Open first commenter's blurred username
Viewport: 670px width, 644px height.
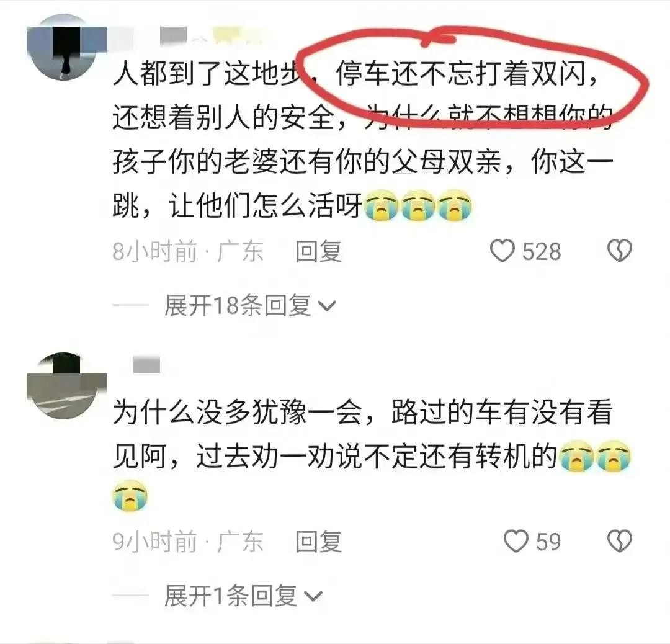188,35
